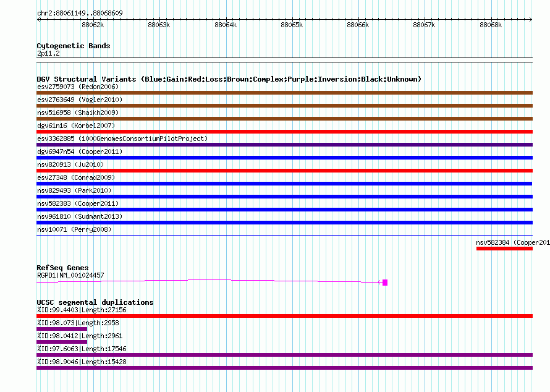Click the right scroll arrow on ruler
Image resolution: width=550 pixels, height=392 pixels.
tap(530, 20)
